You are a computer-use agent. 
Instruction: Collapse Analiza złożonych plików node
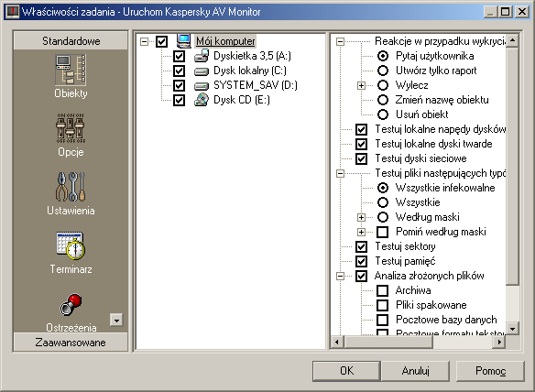coord(340,276)
